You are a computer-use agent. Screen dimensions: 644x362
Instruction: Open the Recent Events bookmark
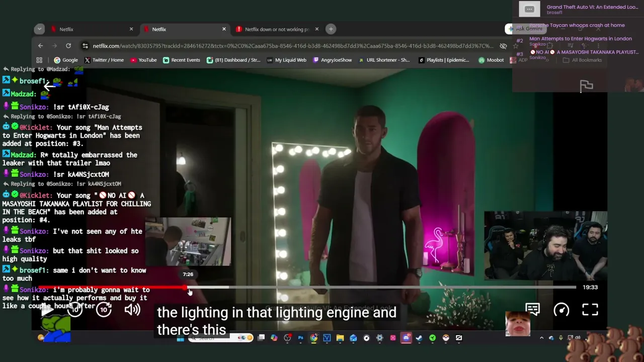(181, 60)
